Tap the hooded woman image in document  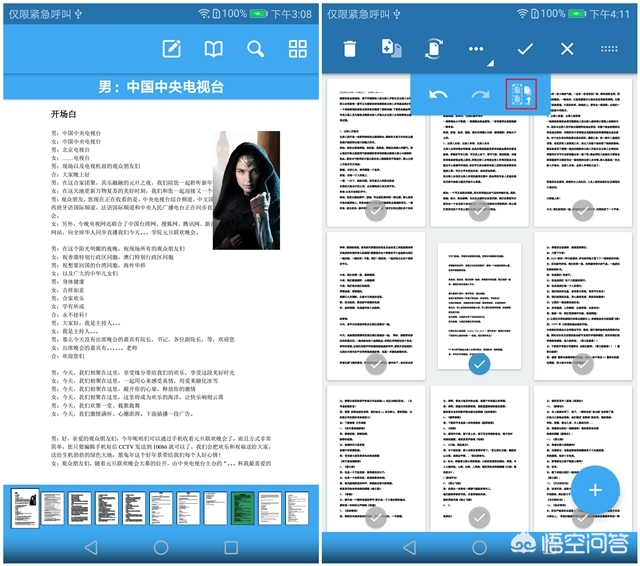click(x=246, y=190)
